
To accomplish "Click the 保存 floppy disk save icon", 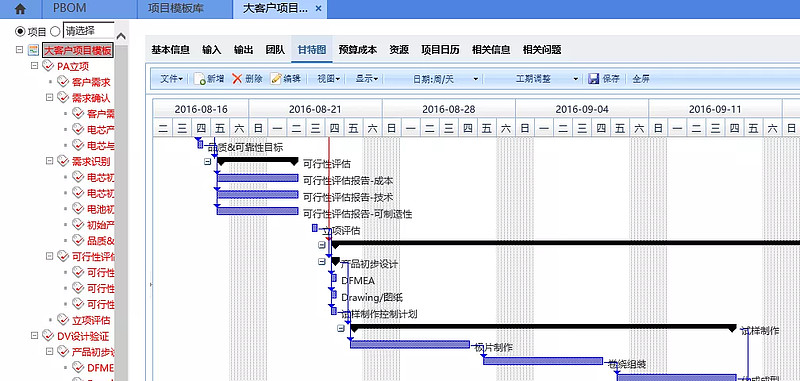I will coord(593,79).
